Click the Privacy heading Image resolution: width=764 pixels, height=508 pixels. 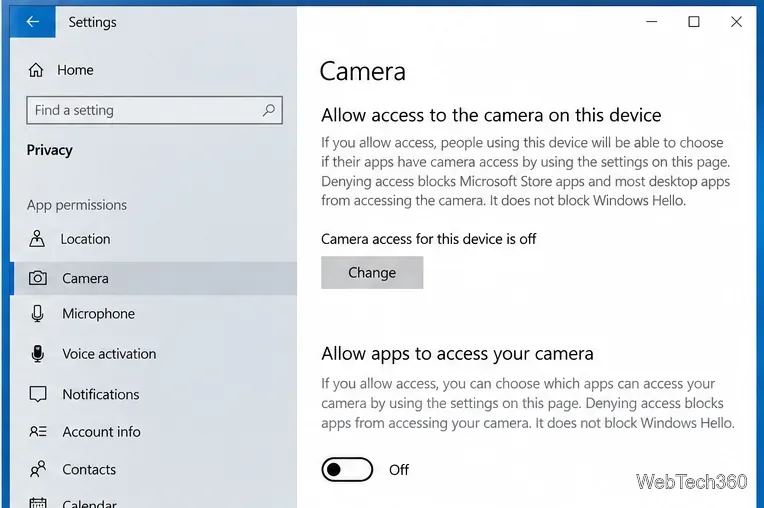coord(50,151)
